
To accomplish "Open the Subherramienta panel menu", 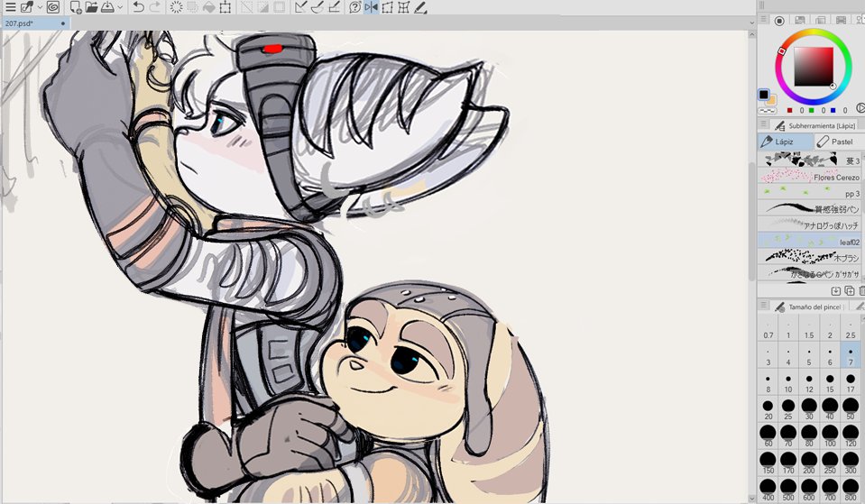I will pos(763,124).
